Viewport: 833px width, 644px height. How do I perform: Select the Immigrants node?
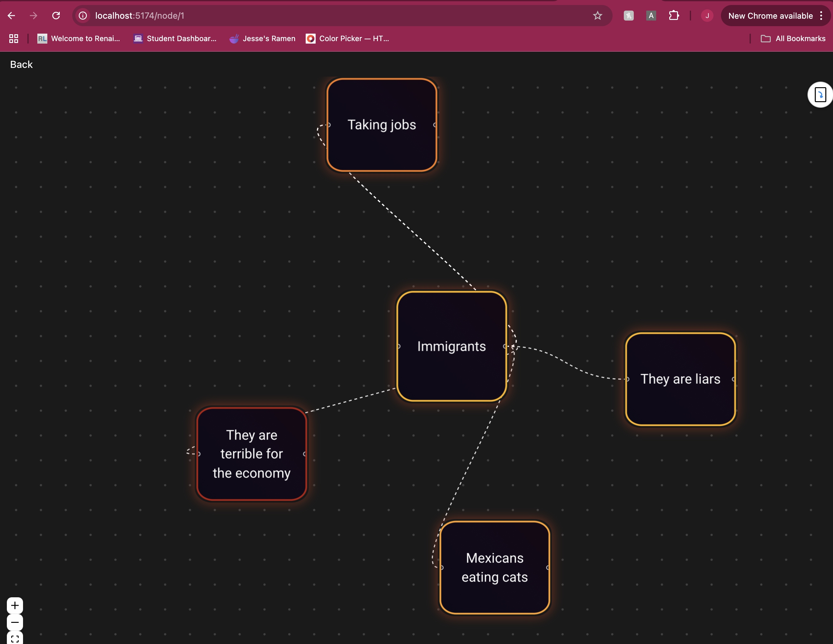point(451,346)
